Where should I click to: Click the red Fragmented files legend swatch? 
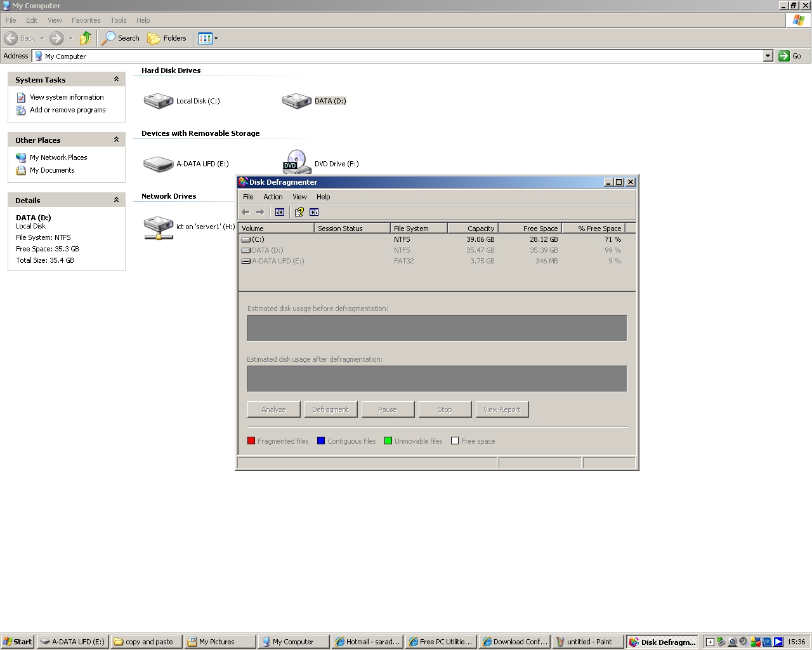251,440
